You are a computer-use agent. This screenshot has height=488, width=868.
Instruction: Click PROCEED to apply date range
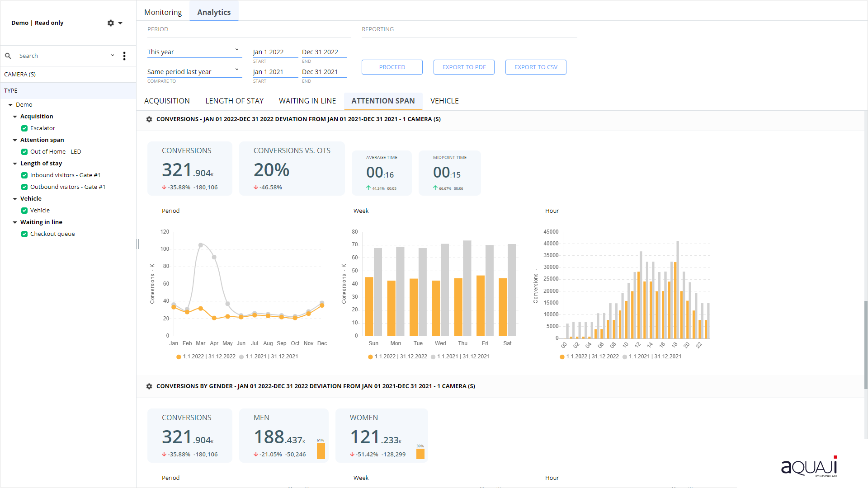(392, 67)
